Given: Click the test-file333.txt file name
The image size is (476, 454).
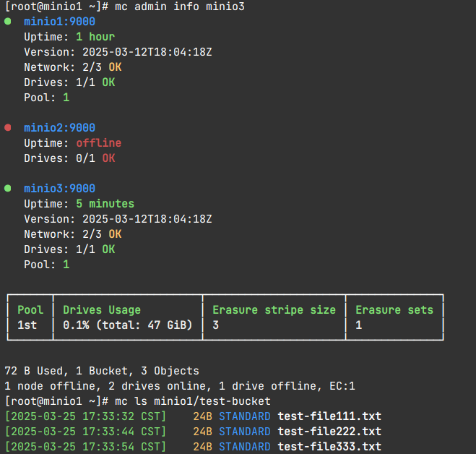Looking at the screenshot, I should [329, 447].
